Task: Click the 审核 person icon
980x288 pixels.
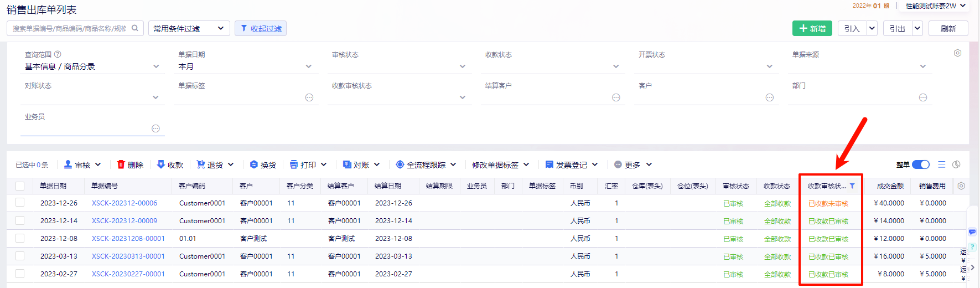Action: point(68,164)
